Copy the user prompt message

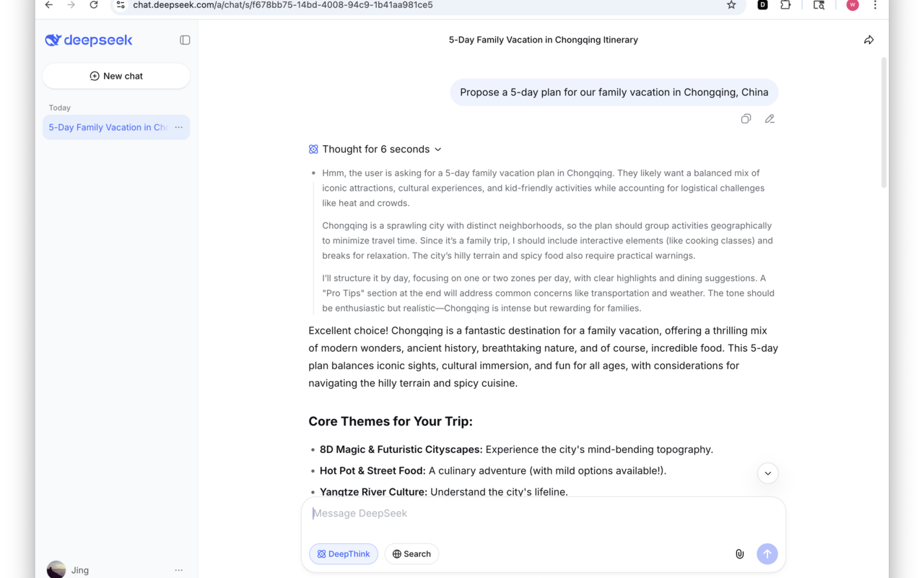point(746,118)
